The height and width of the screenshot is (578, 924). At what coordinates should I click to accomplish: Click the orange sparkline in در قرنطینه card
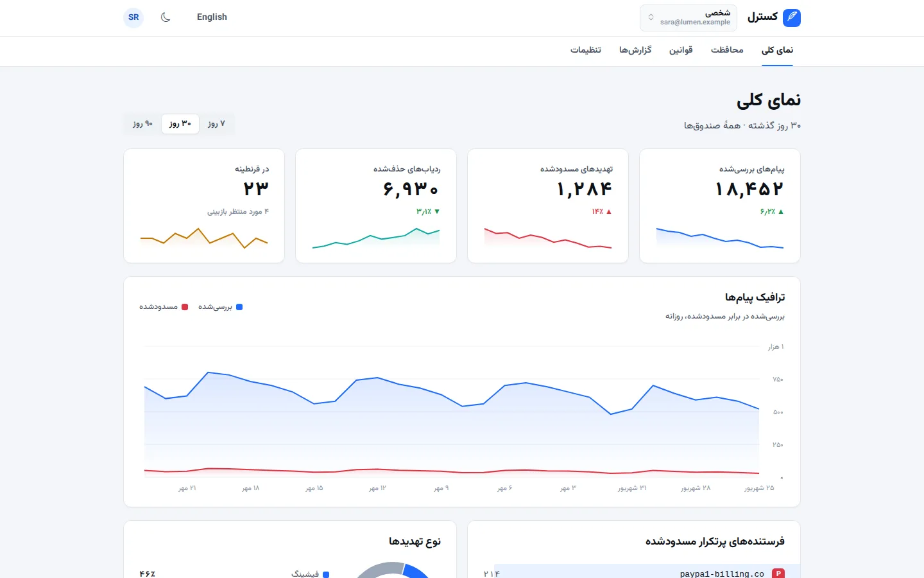pos(204,238)
